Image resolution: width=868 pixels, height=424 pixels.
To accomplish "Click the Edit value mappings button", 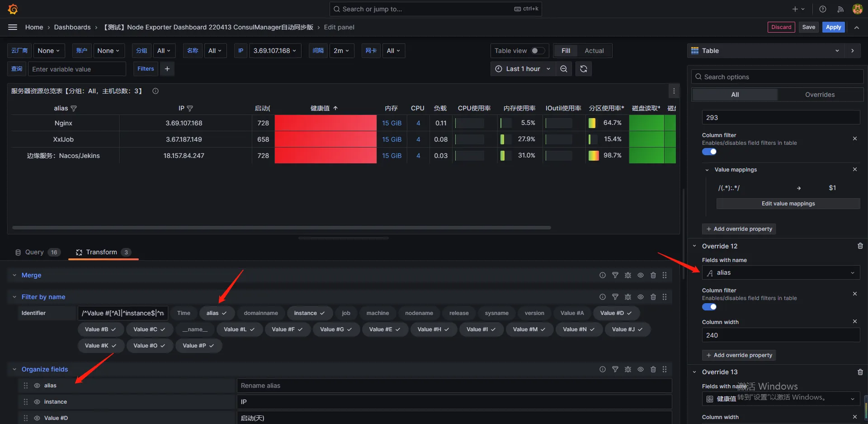I will click(788, 204).
